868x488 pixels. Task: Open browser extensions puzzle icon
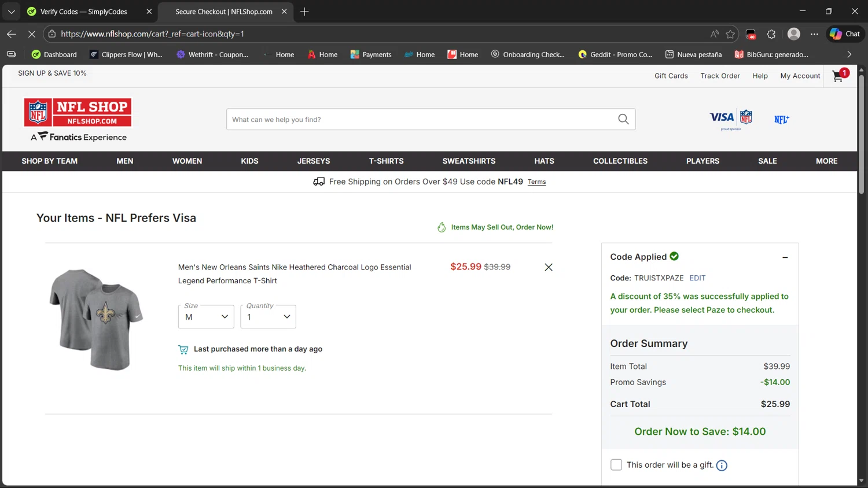pyautogui.click(x=771, y=34)
